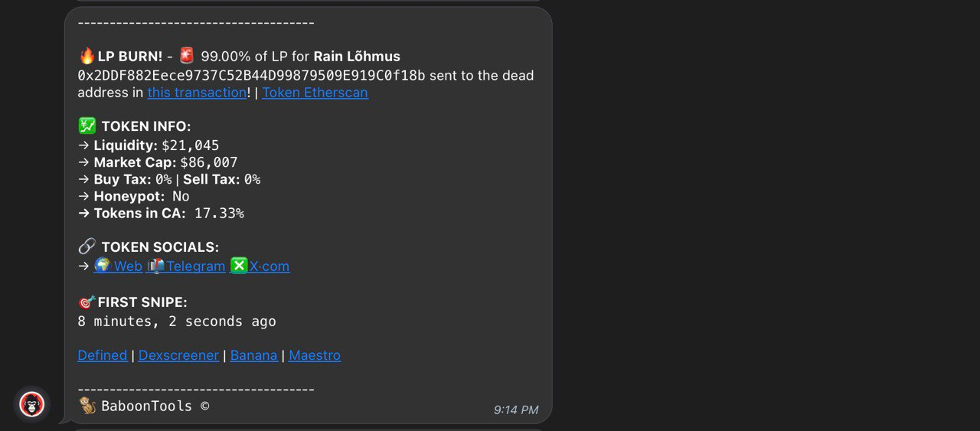Open the Token Etherscan link
The image size is (980, 431).
coord(315,93)
